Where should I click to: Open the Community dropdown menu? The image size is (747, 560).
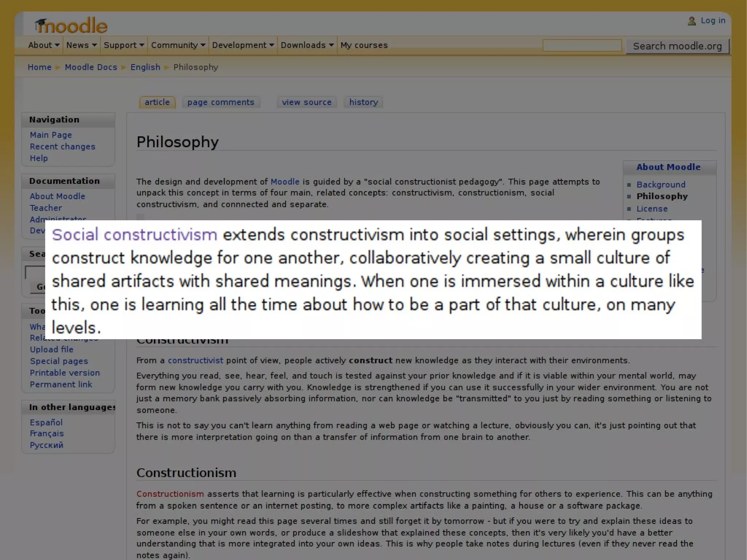[178, 45]
